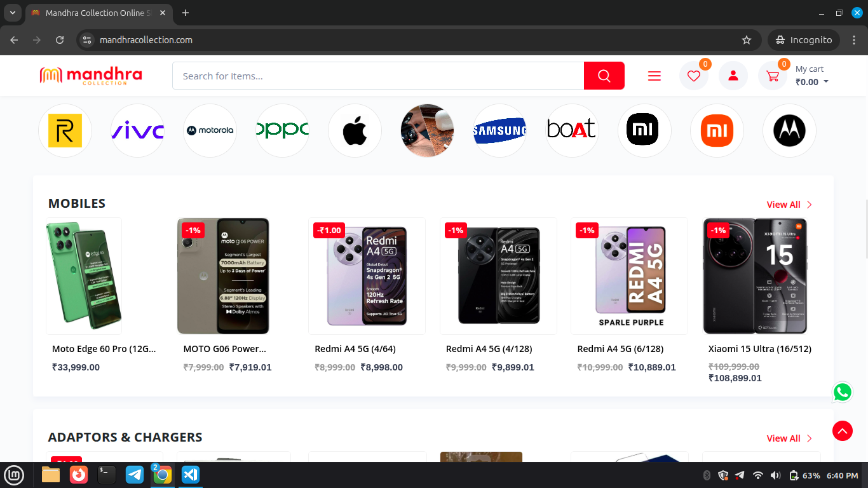Click the Incognito indicator button
This screenshot has width=868, height=488.
[x=804, y=39]
